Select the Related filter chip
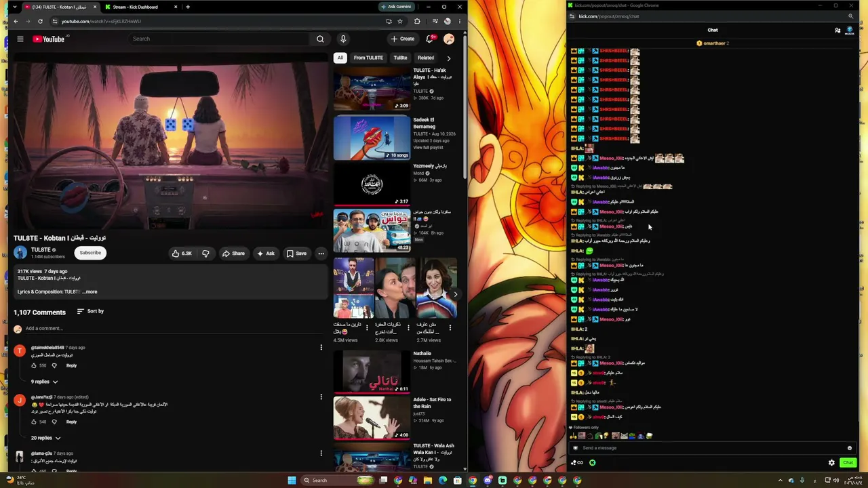This screenshot has height=488, width=868. pyautogui.click(x=426, y=58)
